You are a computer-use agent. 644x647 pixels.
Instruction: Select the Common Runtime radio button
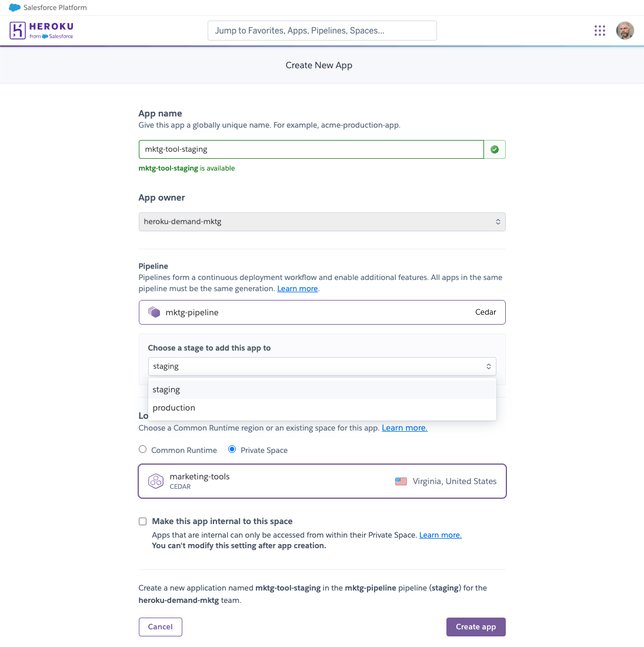pyautogui.click(x=142, y=449)
